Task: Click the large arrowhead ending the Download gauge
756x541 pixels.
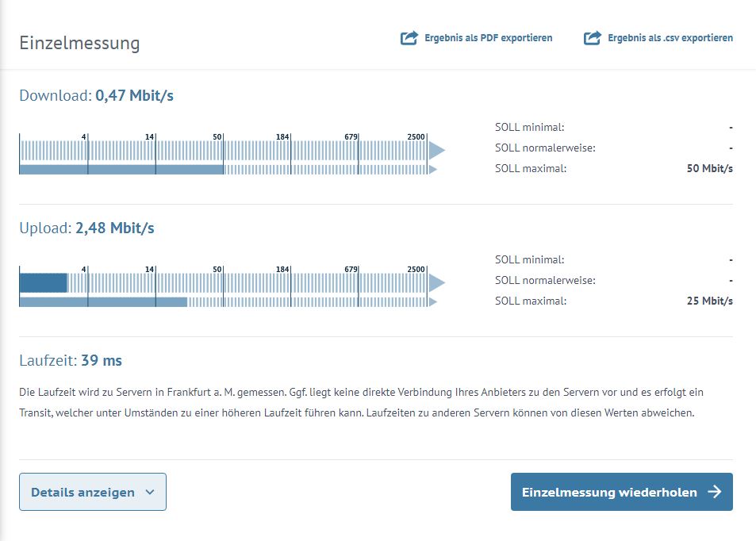Action: (436, 150)
